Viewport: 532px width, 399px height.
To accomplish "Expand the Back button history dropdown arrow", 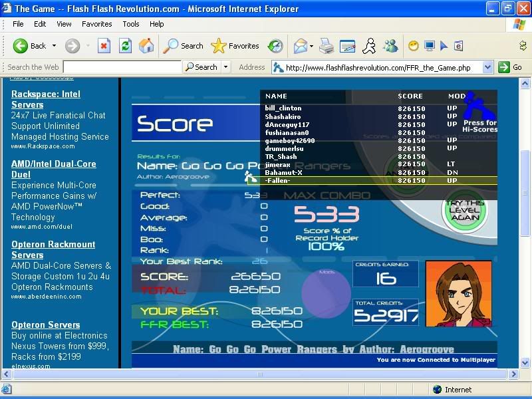I will [55, 46].
